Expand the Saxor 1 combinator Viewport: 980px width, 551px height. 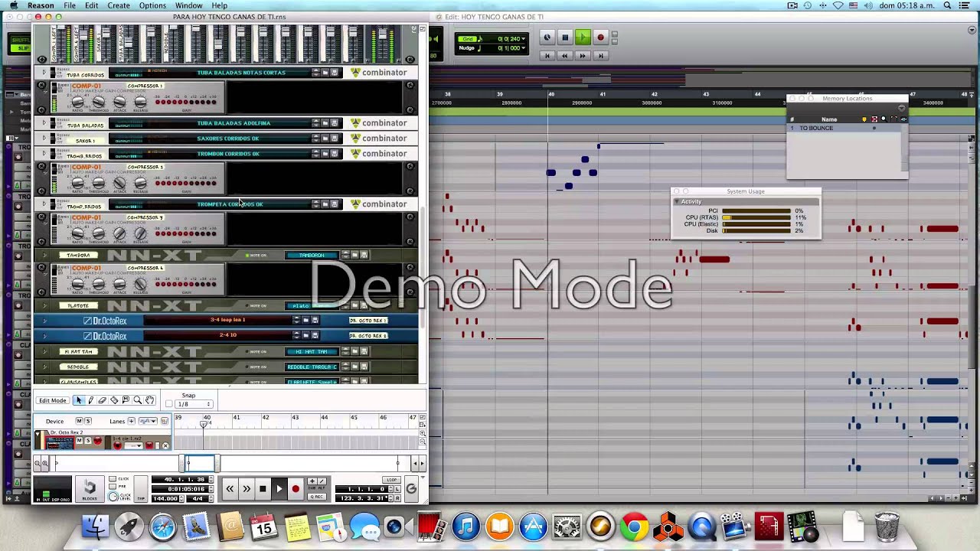click(x=44, y=139)
